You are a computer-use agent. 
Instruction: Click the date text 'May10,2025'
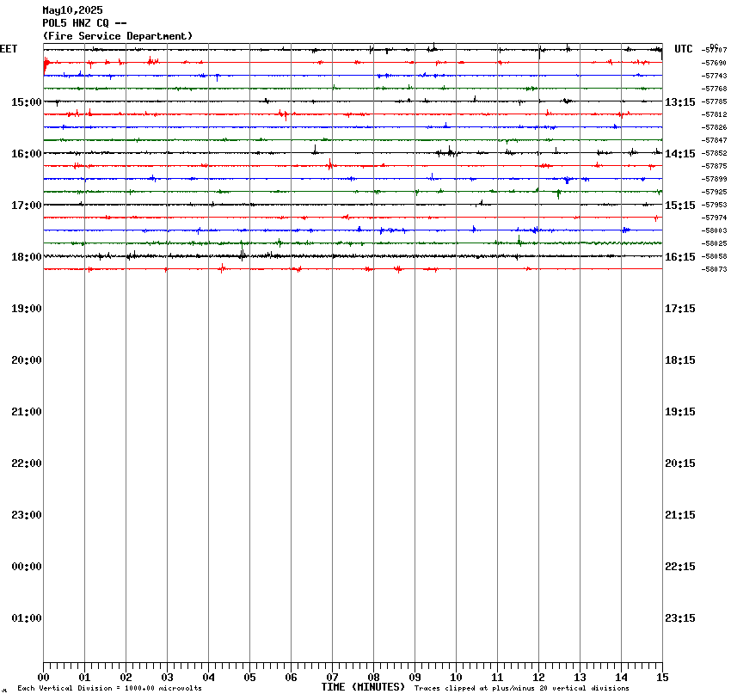click(73, 10)
